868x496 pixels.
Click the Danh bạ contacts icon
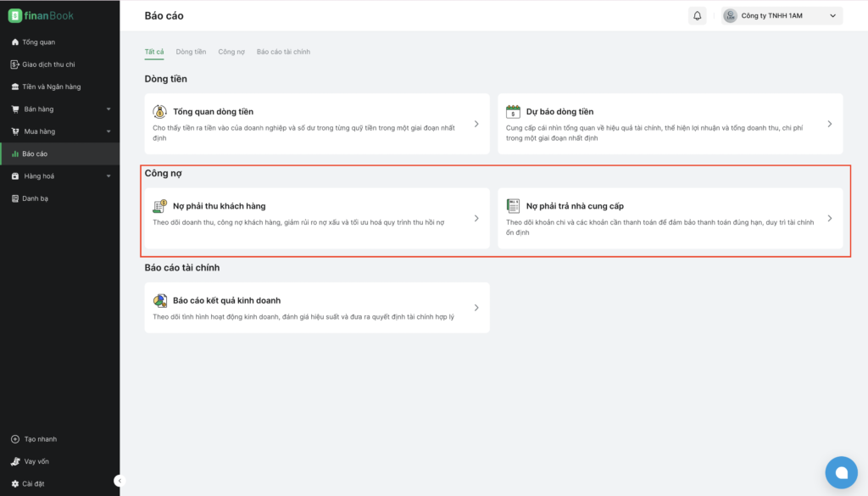coord(15,198)
